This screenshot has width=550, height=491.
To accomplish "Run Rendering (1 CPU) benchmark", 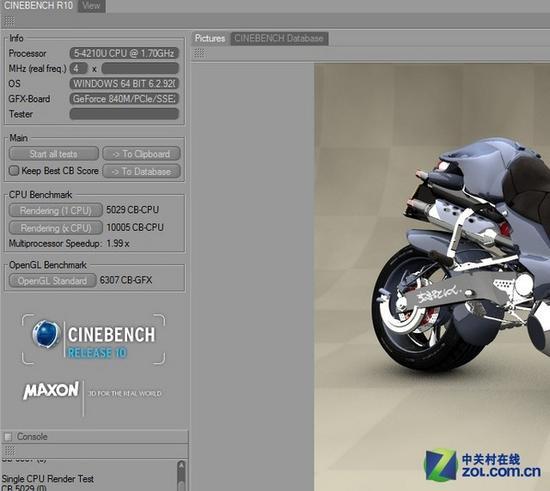I will point(55,210).
